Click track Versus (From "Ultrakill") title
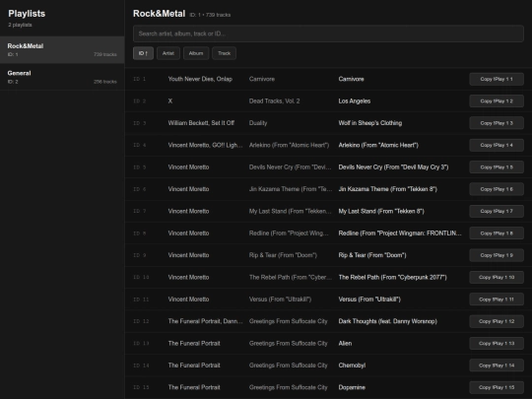 point(369,299)
